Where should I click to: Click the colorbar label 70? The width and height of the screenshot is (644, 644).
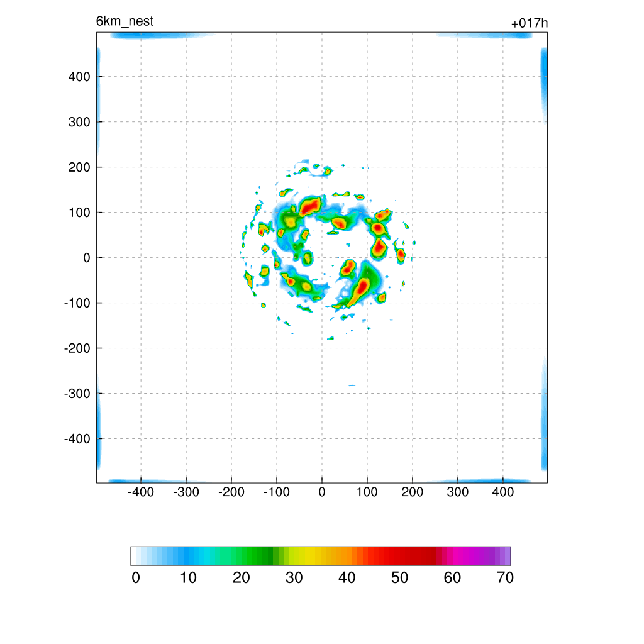coord(505,578)
